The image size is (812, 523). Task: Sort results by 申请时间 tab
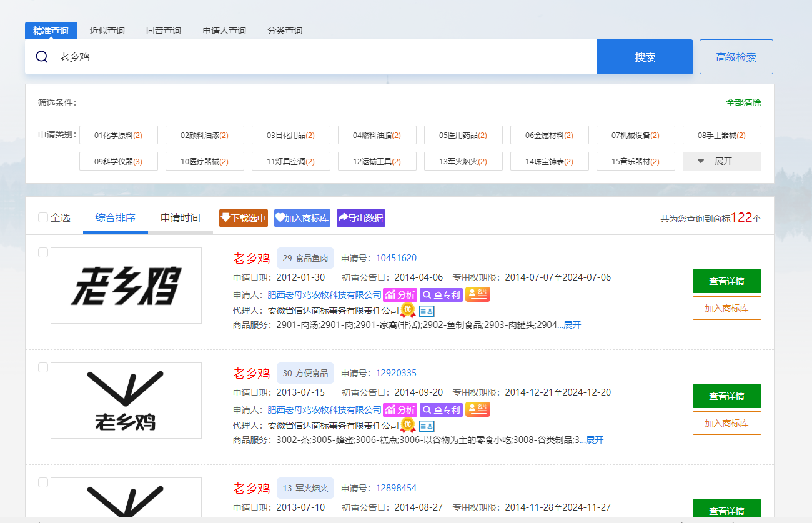coord(180,218)
